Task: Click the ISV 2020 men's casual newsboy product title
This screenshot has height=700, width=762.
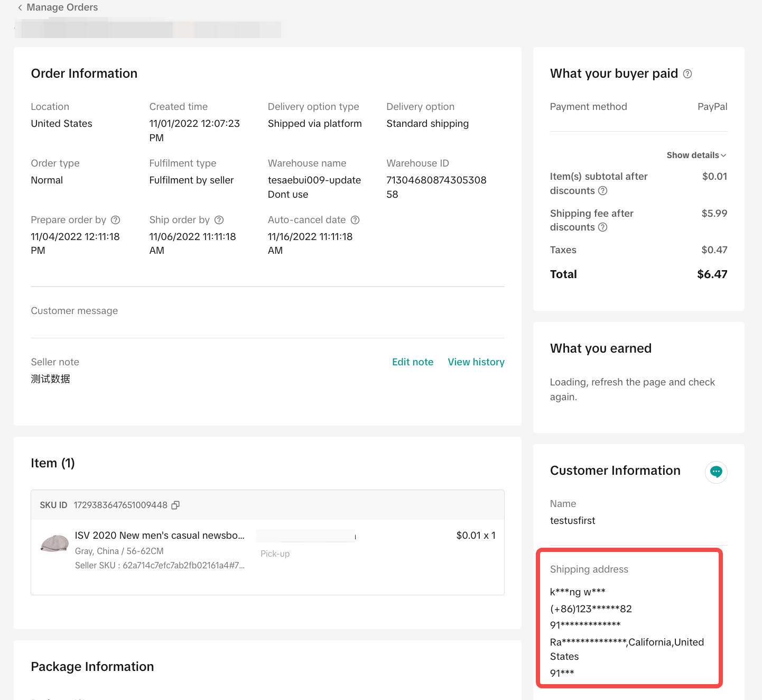Action: point(160,536)
